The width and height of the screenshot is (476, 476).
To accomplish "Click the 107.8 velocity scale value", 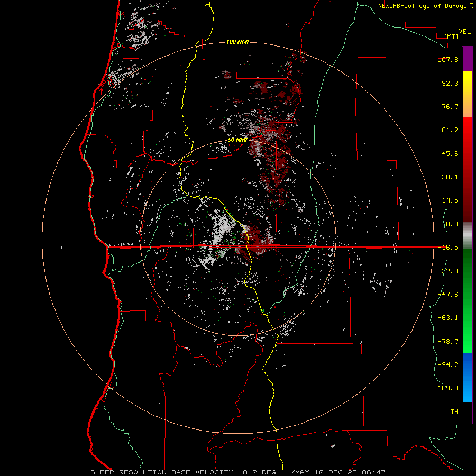I will click(448, 59).
